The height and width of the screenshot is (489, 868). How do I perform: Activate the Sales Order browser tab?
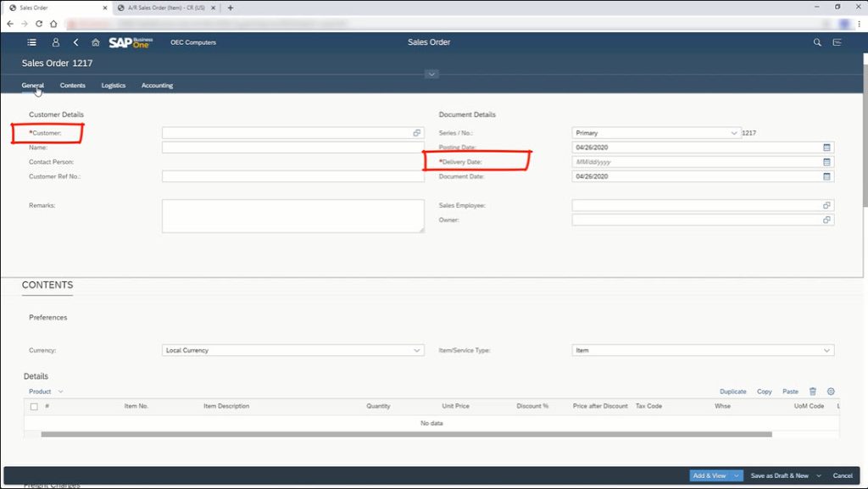(55, 8)
